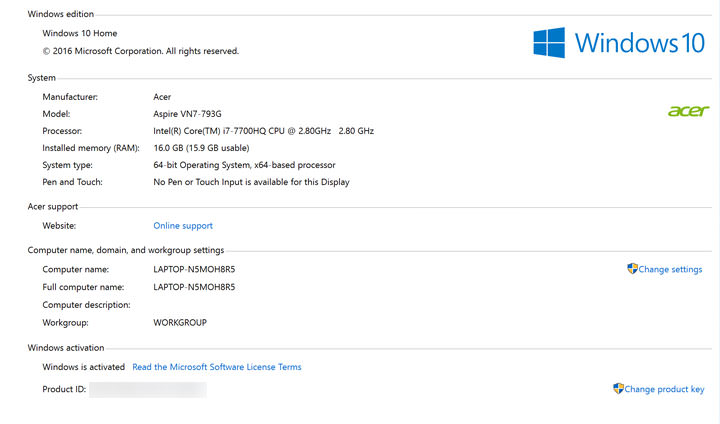Select the Full computer name value
Viewport: 720px width, 424px height.
click(x=194, y=287)
